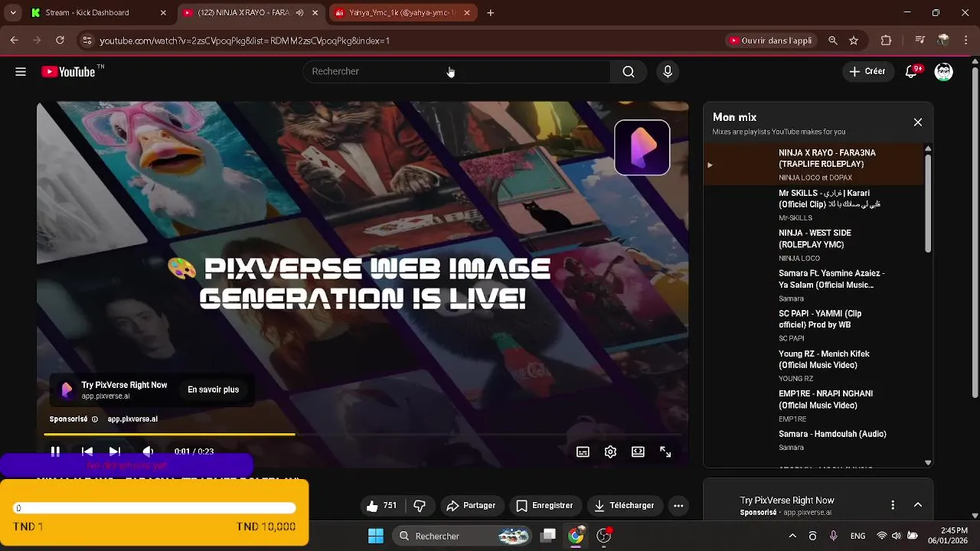Open Task View in taskbar

(548, 536)
